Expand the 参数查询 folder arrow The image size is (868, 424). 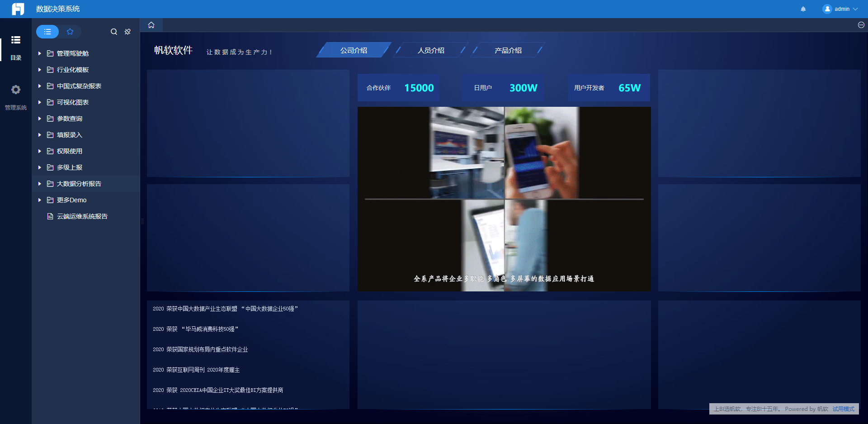(x=40, y=119)
